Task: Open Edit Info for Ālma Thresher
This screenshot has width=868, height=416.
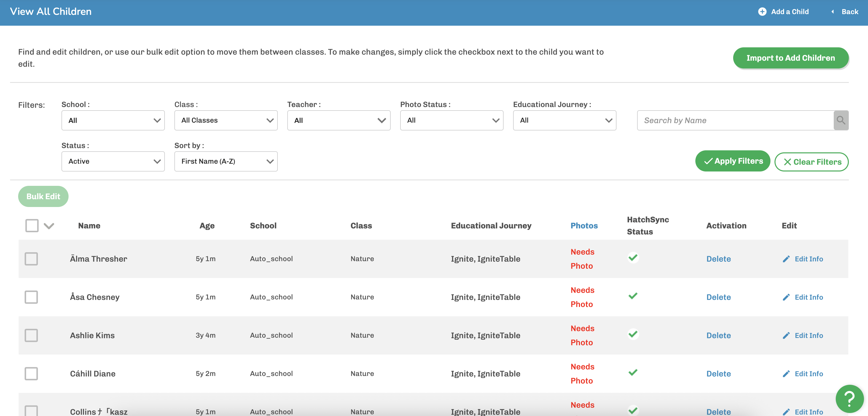Action: tap(809, 259)
